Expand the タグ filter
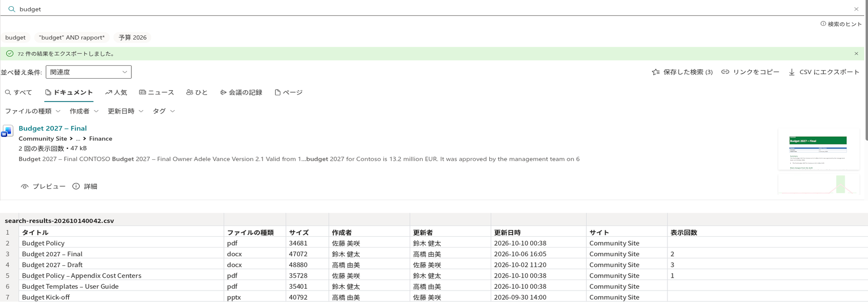This screenshot has width=868, height=302. [164, 111]
